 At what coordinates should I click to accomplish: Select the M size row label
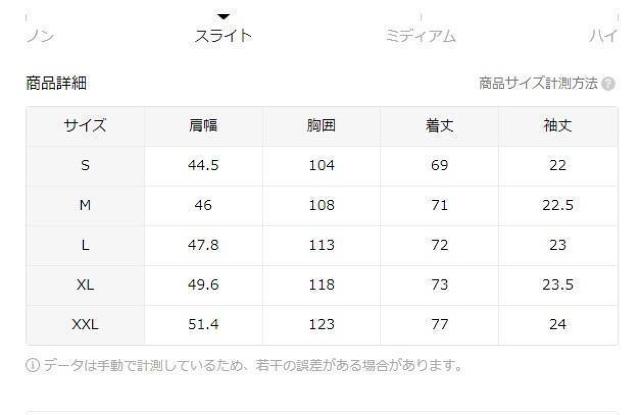[x=85, y=205]
